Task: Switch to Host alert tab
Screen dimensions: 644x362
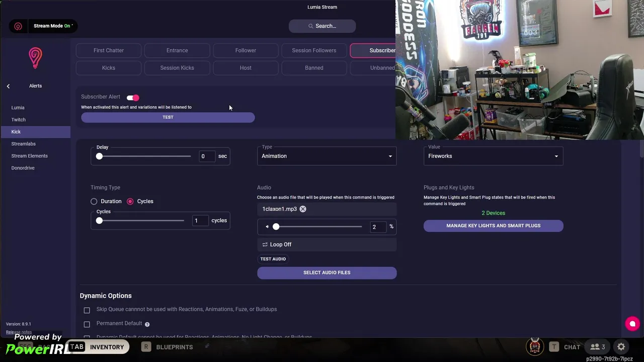Action: click(x=246, y=68)
